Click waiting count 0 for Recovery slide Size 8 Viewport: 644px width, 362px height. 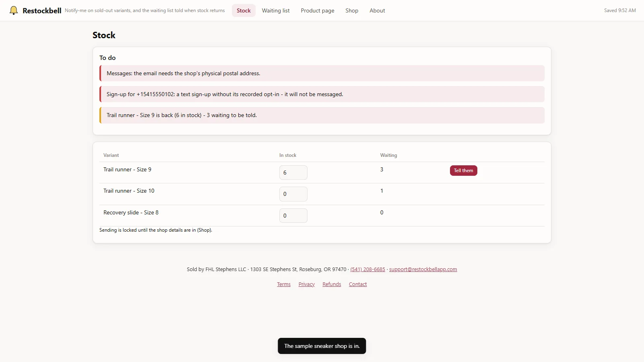click(382, 212)
